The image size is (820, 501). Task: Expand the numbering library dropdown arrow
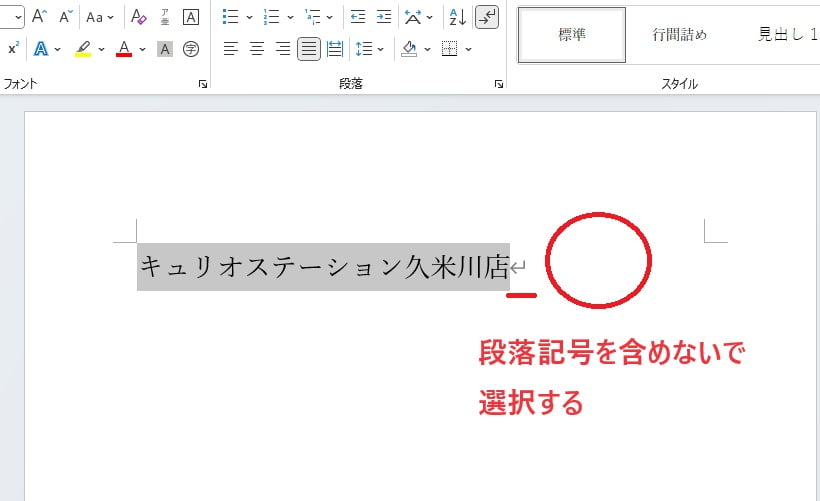(x=290, y=18)
